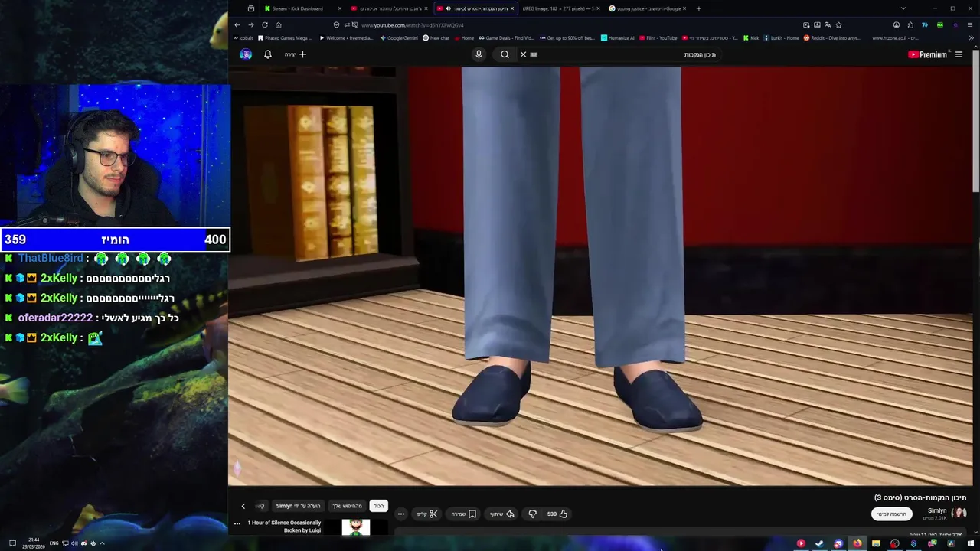Create a clip with the scissors button

point(427,514)
